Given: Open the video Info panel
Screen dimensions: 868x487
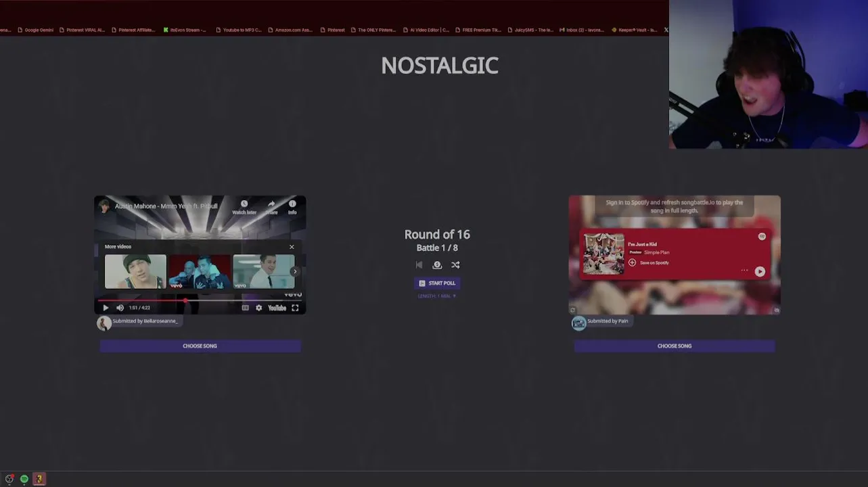Looking at the screenshot, I should pyautogui.click(x=292, y=207).
